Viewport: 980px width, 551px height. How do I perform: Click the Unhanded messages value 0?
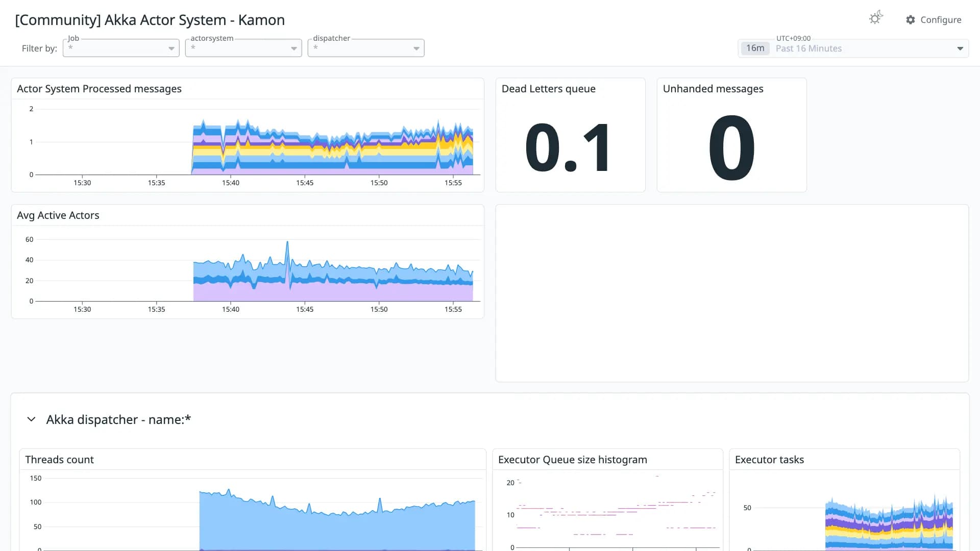731,148
